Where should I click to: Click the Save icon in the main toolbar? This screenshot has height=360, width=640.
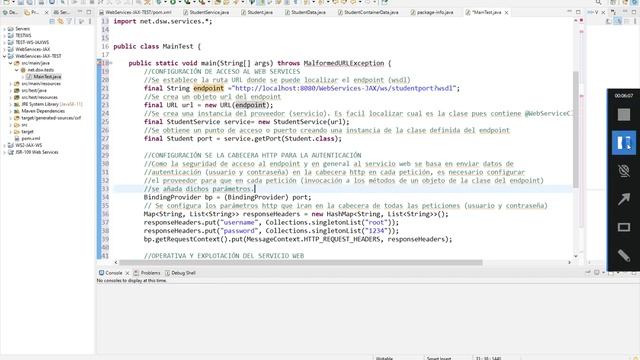click(20, 2)
